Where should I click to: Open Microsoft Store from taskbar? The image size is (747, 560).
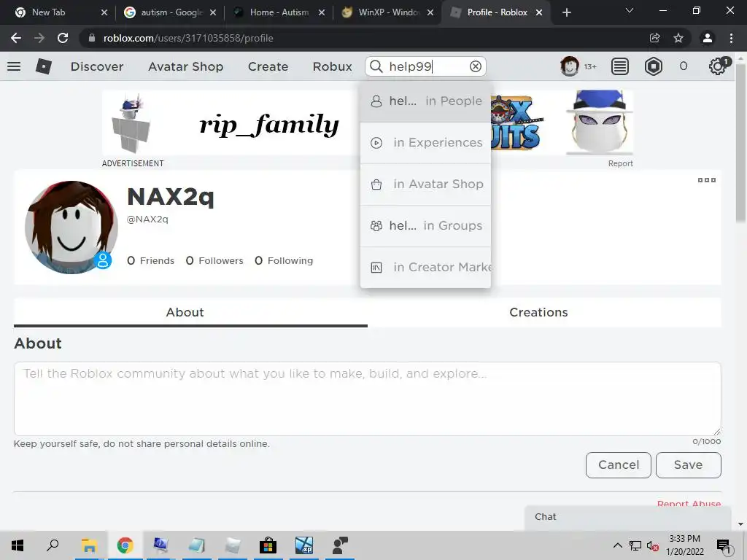pos(268,545)
